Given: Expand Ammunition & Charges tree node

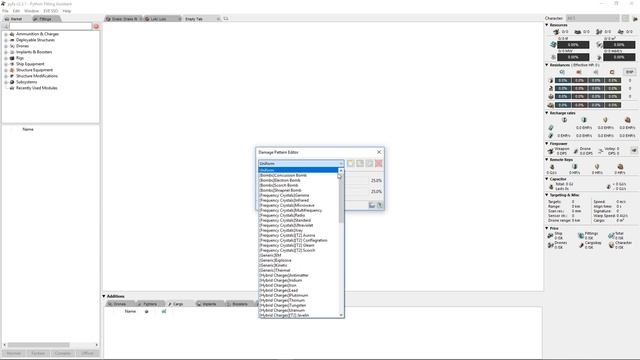Looking at the screenshot, I should [x=6, y=34].
